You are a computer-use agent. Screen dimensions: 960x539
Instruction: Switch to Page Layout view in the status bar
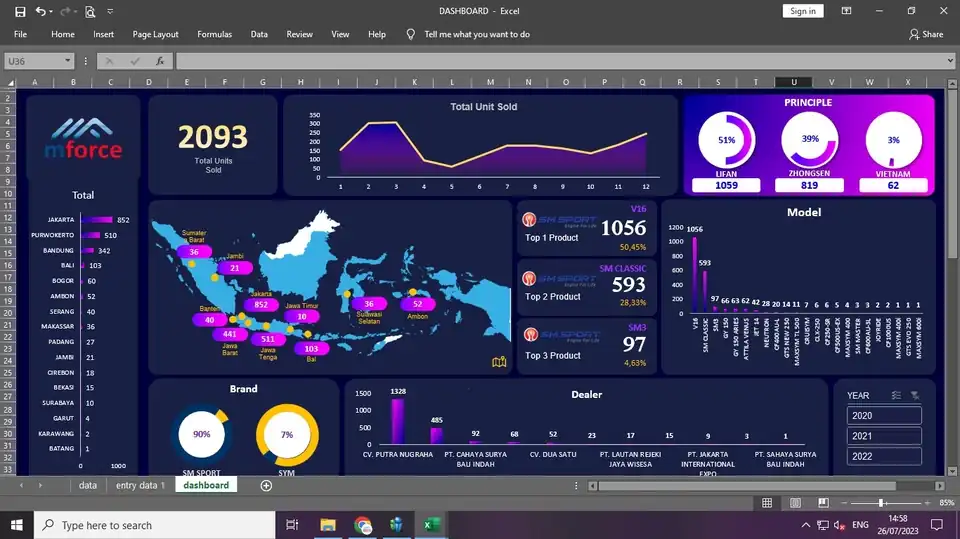(x=795, y=503)
